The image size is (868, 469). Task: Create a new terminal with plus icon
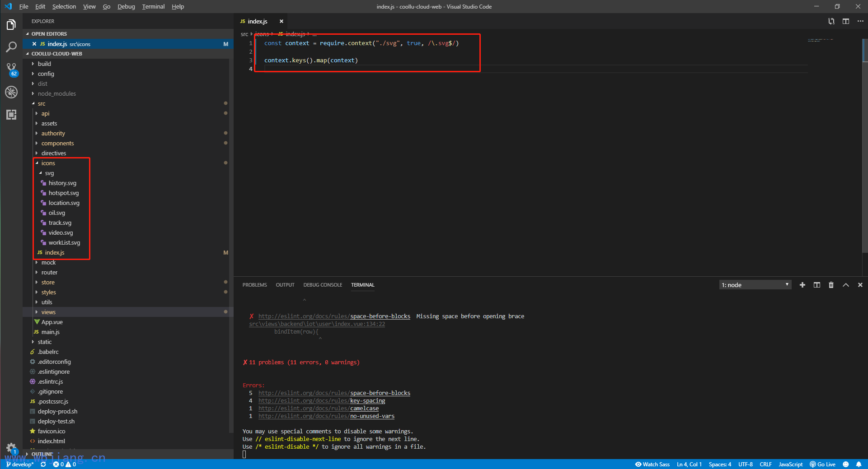802,285
